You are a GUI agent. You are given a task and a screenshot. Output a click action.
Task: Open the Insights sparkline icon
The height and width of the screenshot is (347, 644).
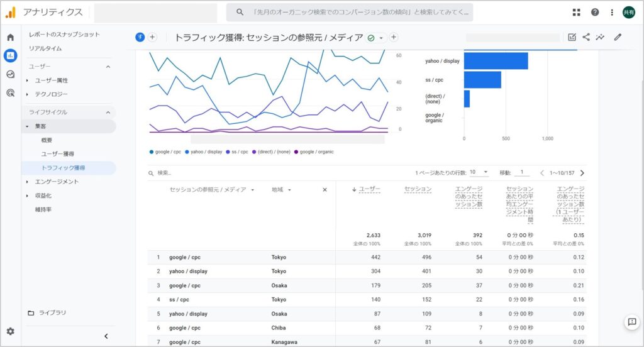[600, 37]
